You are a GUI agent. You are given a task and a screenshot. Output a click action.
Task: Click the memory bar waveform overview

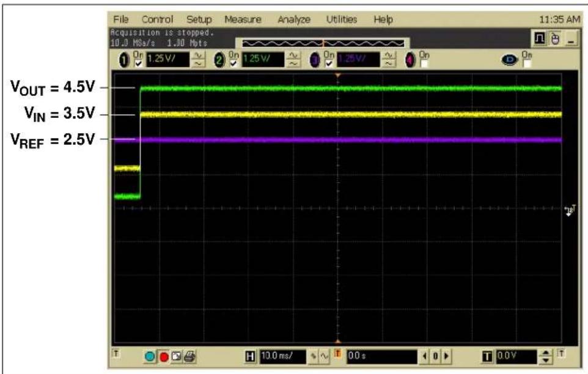pyautogui.click(x=323, y=43)
